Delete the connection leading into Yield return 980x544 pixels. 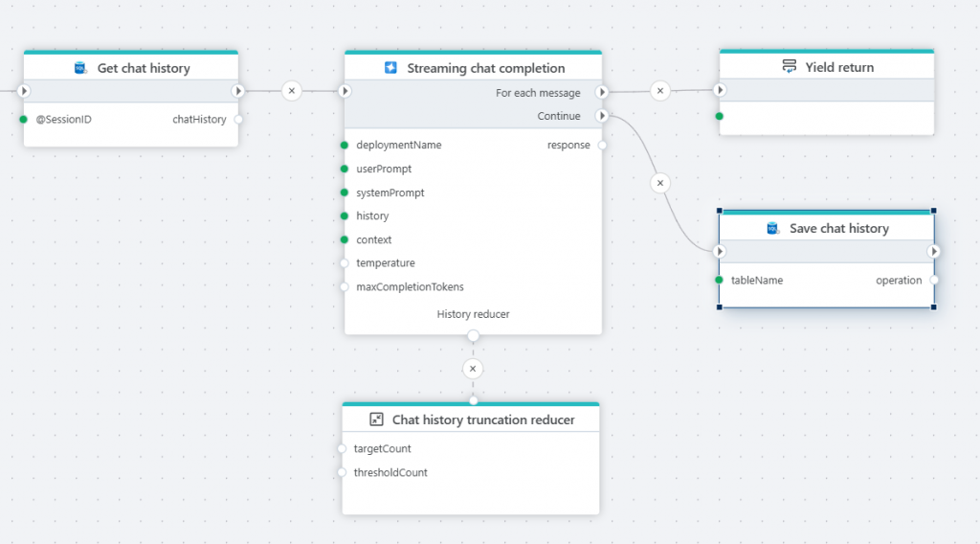coord(659,91)
